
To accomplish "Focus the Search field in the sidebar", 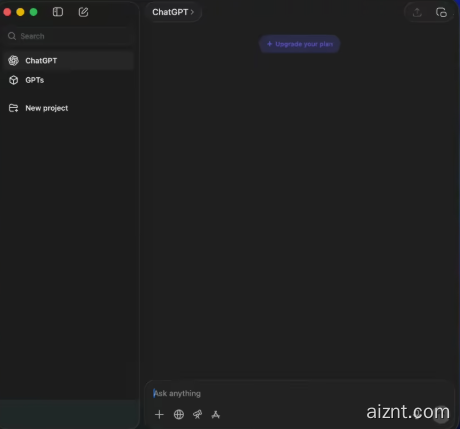I will coord(69,36).
